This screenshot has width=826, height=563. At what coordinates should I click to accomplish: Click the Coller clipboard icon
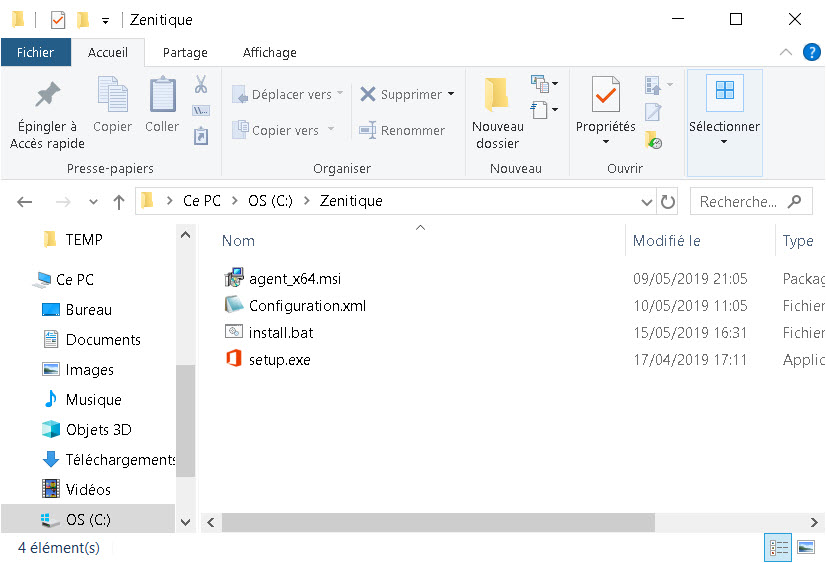pos(162,96)
